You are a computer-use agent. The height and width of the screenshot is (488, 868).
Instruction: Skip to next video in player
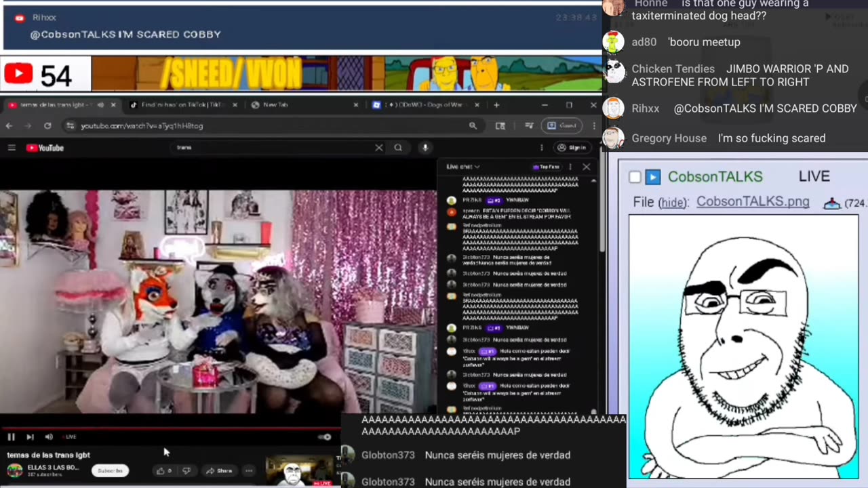coord(30,437)
